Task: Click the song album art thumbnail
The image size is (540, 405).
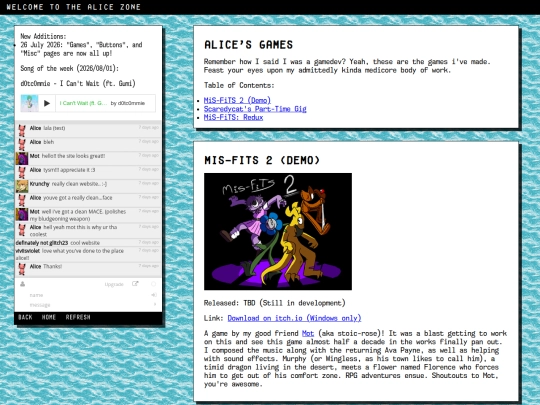Action: (x=29, y=103)
